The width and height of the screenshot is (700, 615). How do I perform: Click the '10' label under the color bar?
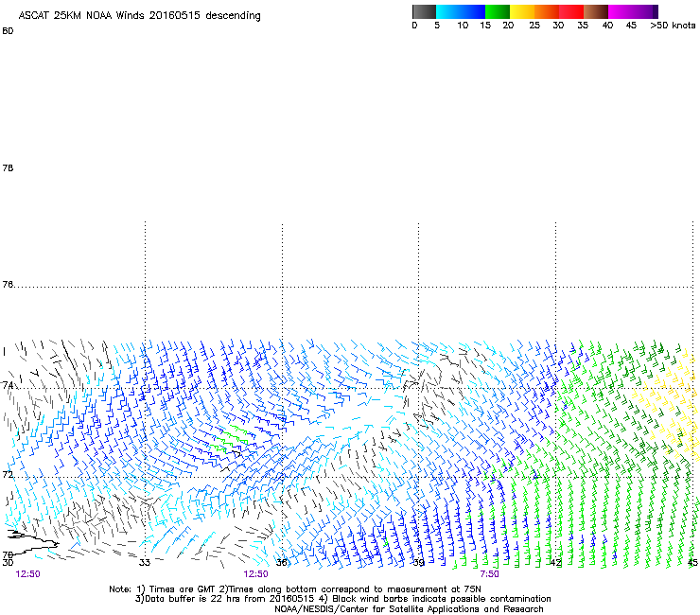pos(463,26)
